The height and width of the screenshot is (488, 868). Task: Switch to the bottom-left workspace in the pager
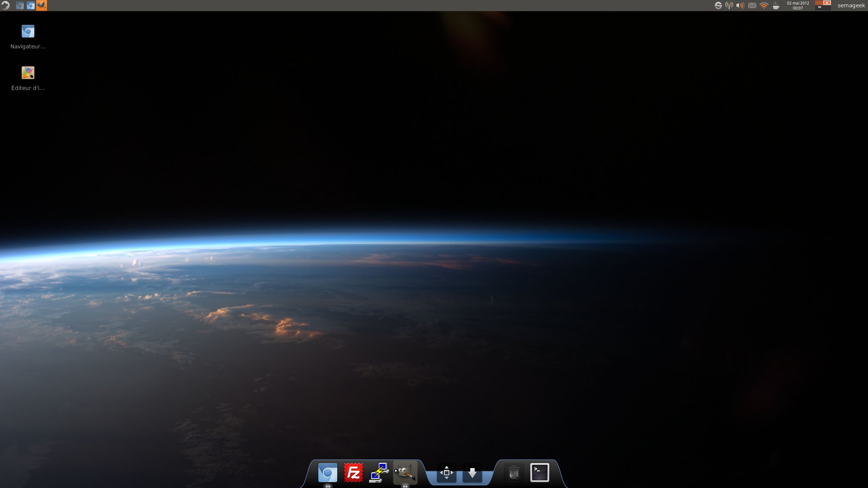[819, 8]
